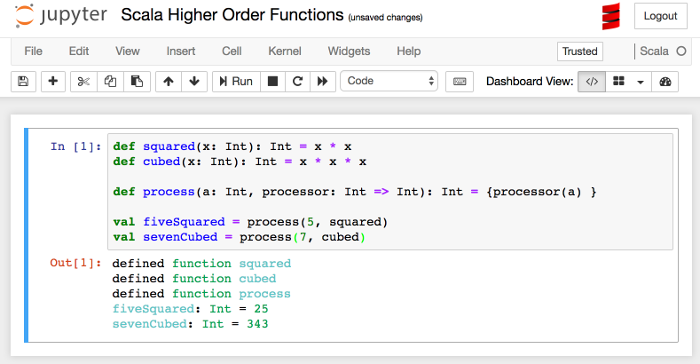This screenshot has height=364, width=700.
Task: Switch dashboard view to grid layout
Action: tap(619, 81)
